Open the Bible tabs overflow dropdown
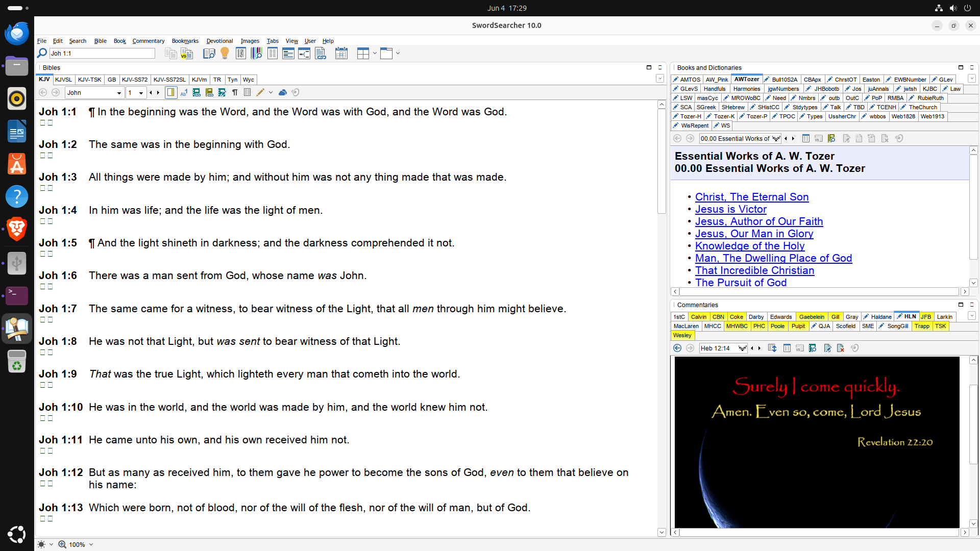 coord(659,79)
